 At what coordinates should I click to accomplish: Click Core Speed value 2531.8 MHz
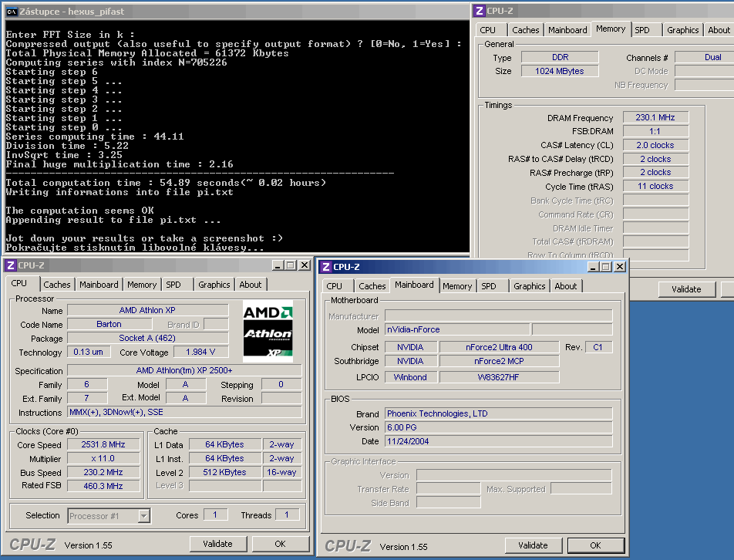tap(103, 444)
